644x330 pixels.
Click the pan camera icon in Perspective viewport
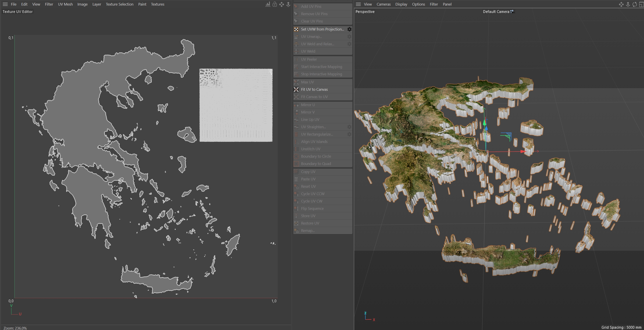(621, 4)
